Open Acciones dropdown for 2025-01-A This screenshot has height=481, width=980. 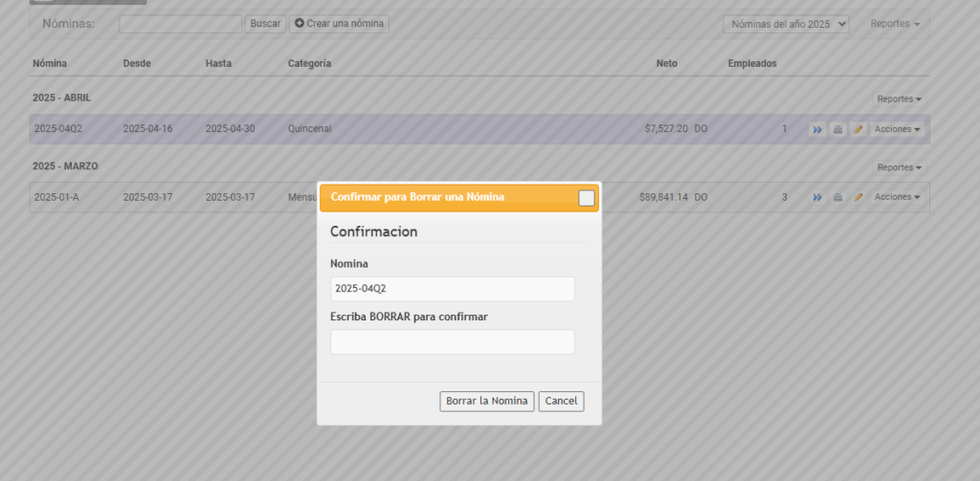[x=898, y=197]
